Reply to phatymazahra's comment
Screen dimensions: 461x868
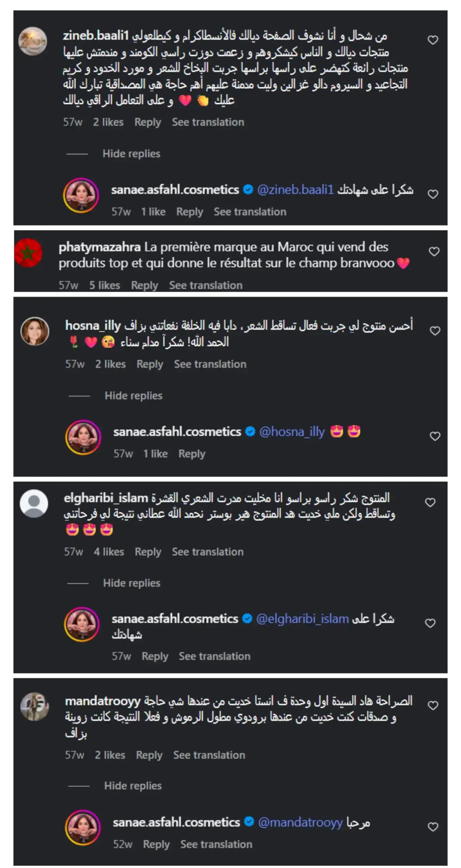click(144, 285)
